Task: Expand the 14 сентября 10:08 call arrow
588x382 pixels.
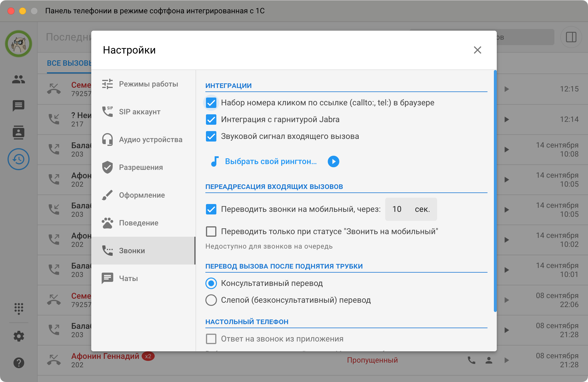Action: [x=507, y=150]
